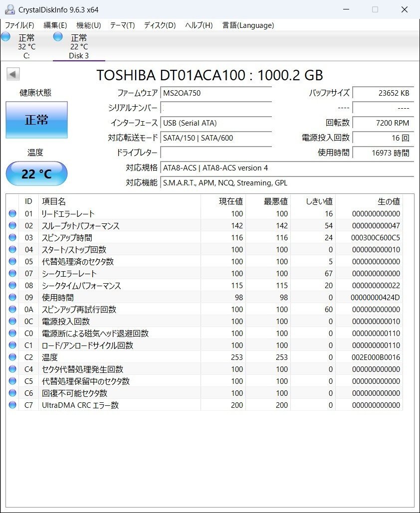Image resolution: width=420 pixels, height=513 pixels.
Task: Open the ヘルプ(H) menu
Action: click(x=199, y=25)
